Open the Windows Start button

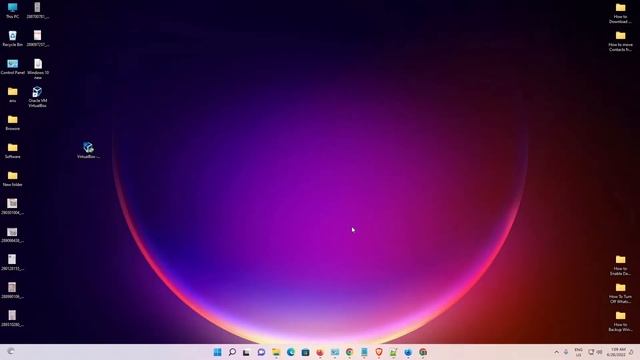click(218, 352)
